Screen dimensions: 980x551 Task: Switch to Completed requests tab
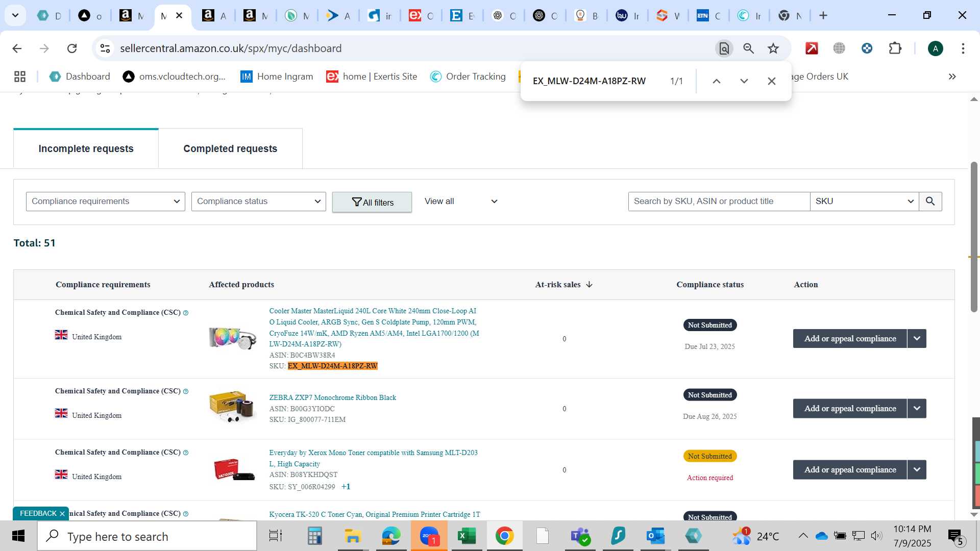(x=230, y=149)
